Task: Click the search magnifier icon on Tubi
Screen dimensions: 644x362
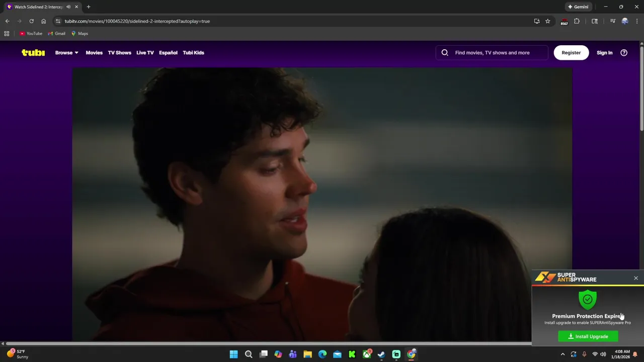Action: click(445, 52)
